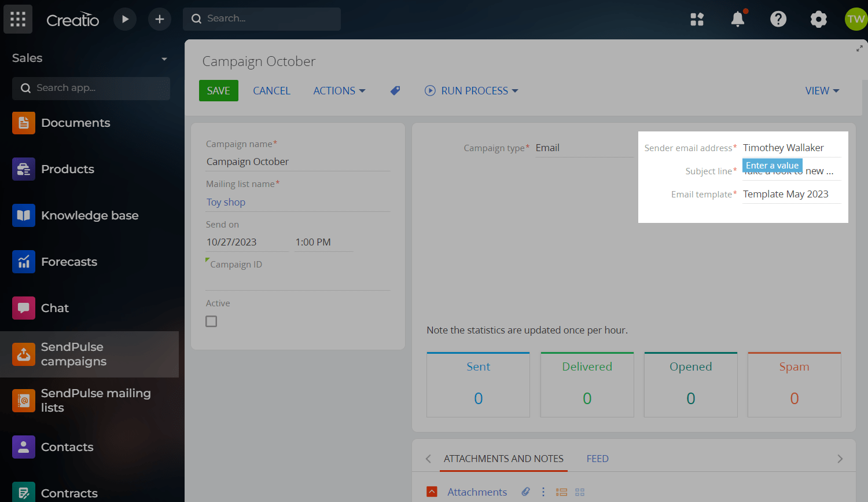Click the Delivered statistics card
This screenshot has width=868, height=502.
pos(587,384)
